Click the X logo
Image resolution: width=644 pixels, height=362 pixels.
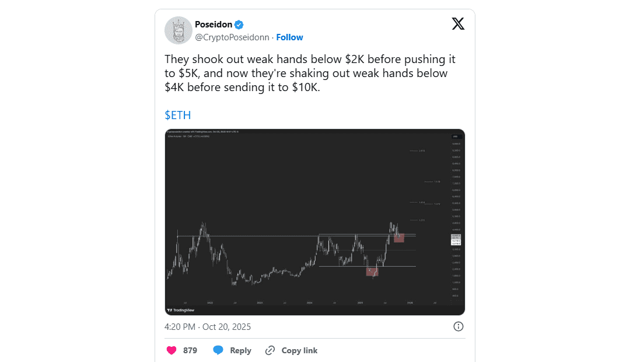pos(458,24)
